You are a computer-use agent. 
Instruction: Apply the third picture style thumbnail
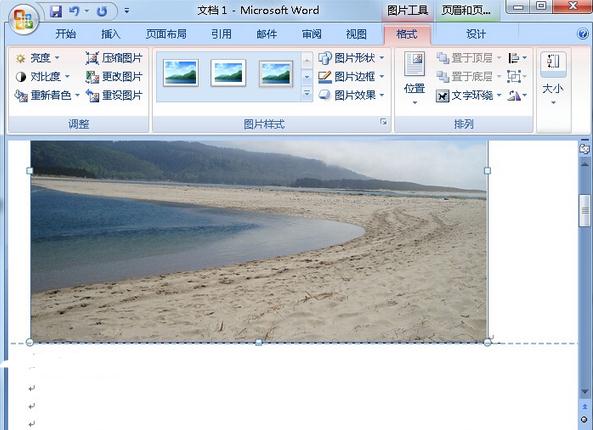pyautogui.click(x=276, y=73)
